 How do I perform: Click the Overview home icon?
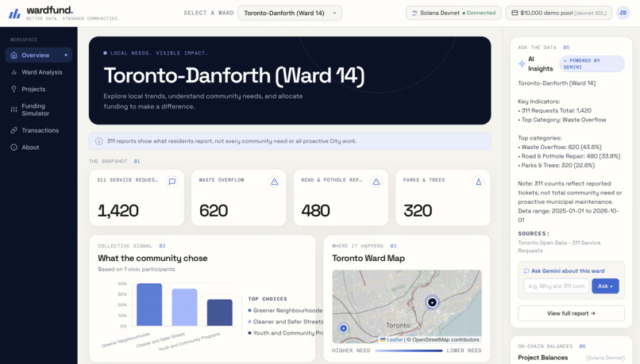(13, 55)
